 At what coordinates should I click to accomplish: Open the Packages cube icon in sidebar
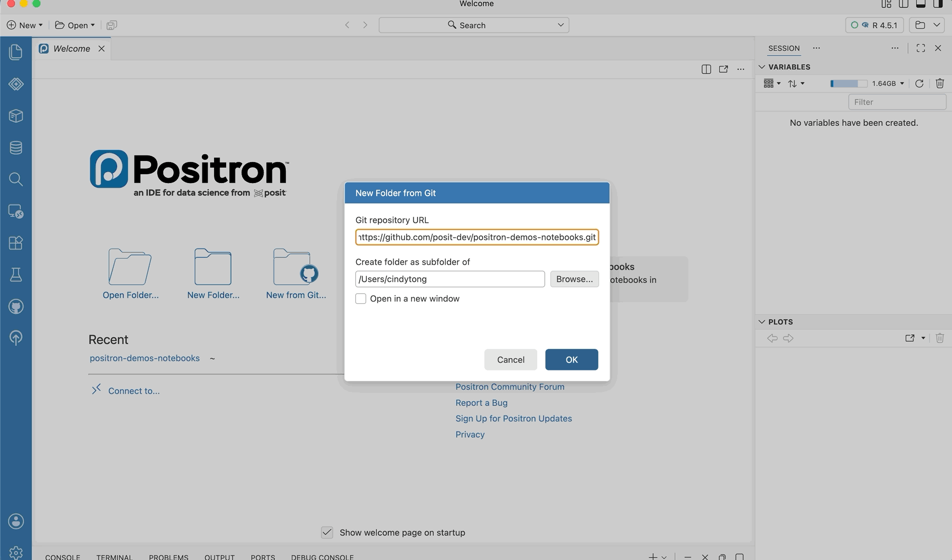pos(16,116)
